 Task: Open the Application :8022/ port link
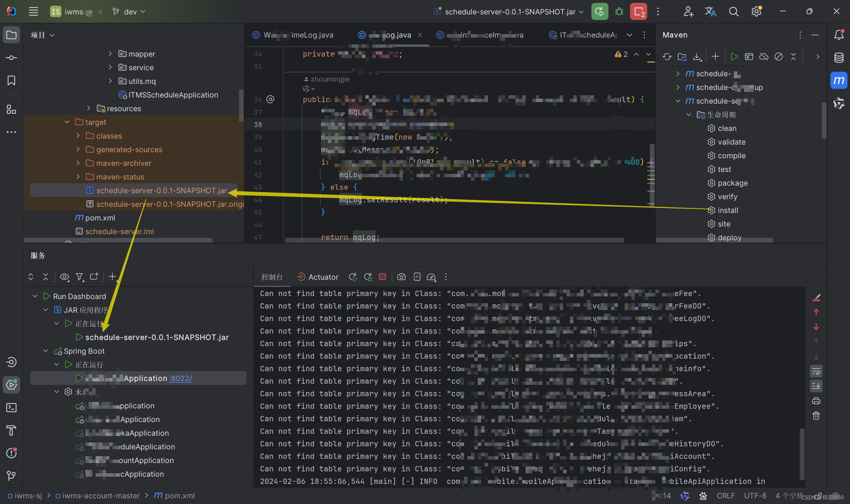tap(181, 378)
